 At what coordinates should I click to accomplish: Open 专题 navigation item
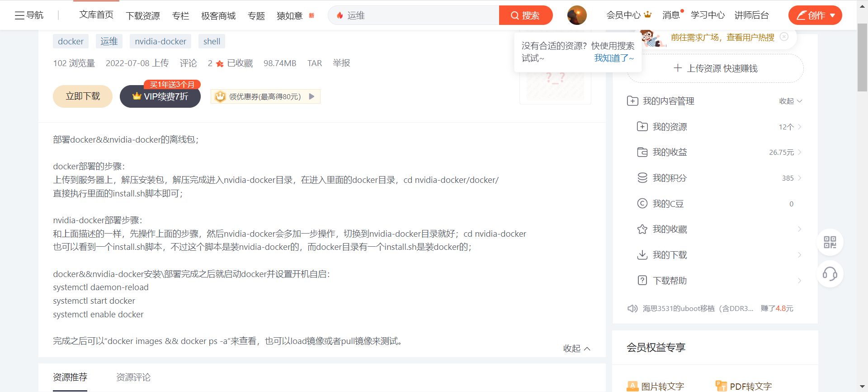256,16
